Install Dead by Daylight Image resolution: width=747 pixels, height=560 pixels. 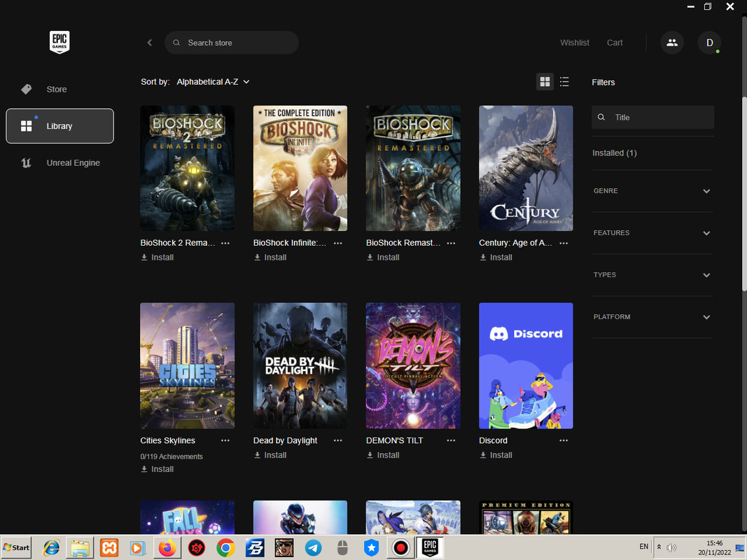tap(270, 455)
